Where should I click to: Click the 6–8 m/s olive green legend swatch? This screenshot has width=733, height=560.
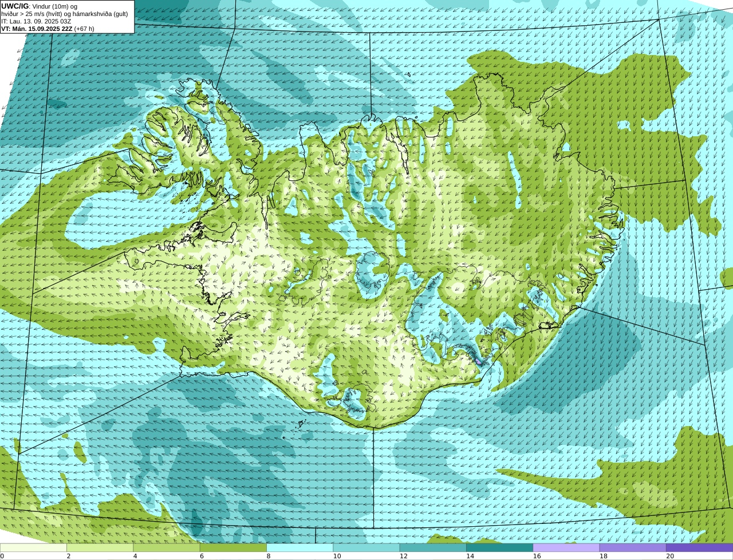233,547
